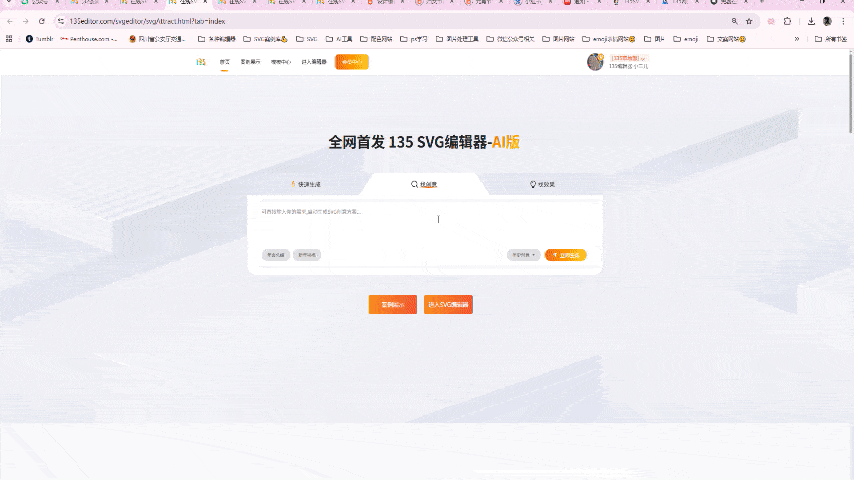Bookmark this page with the star icon
The width and height of the screenshot is (854, 480).
coord(749,21)
